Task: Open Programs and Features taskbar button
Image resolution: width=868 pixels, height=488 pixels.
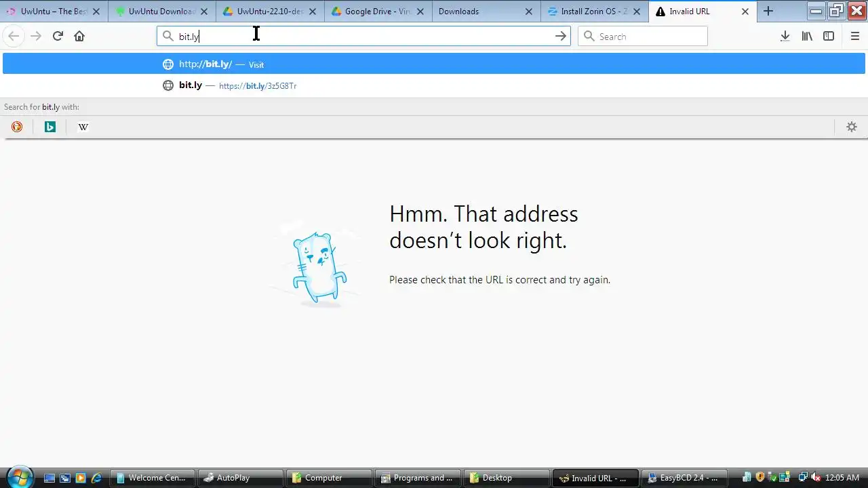Action: click(418, 478)
